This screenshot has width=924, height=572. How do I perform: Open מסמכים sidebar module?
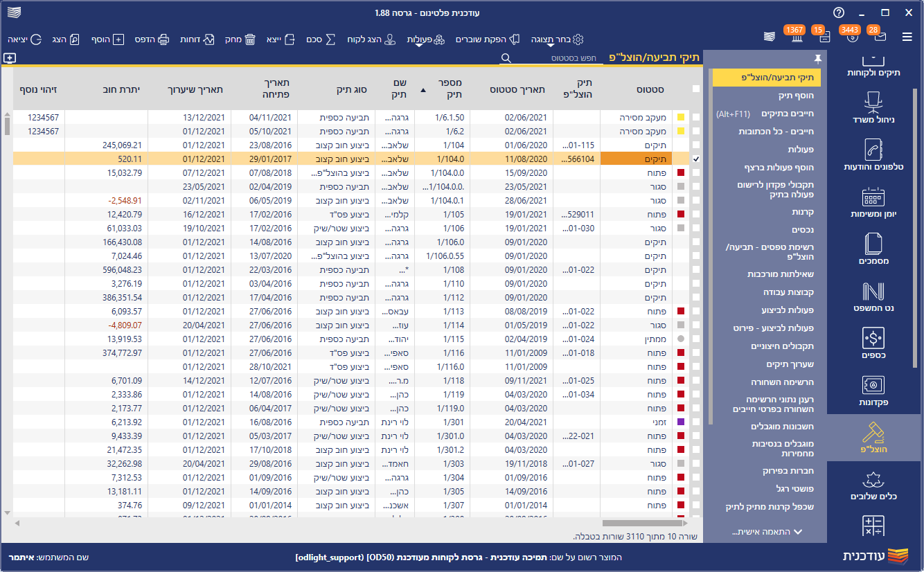coord(873,250)
